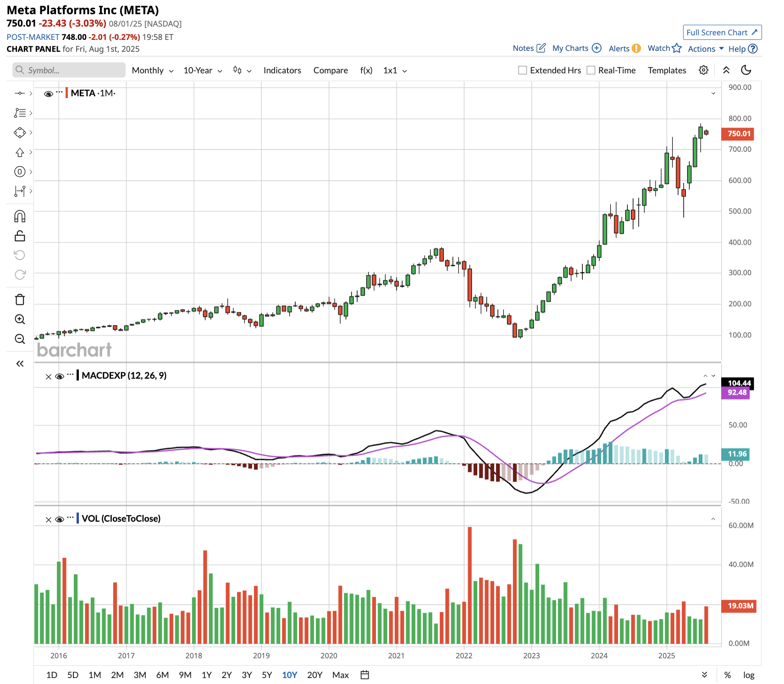Select the trend line drawing tool

pyautogui.click(x=20, y=93)
